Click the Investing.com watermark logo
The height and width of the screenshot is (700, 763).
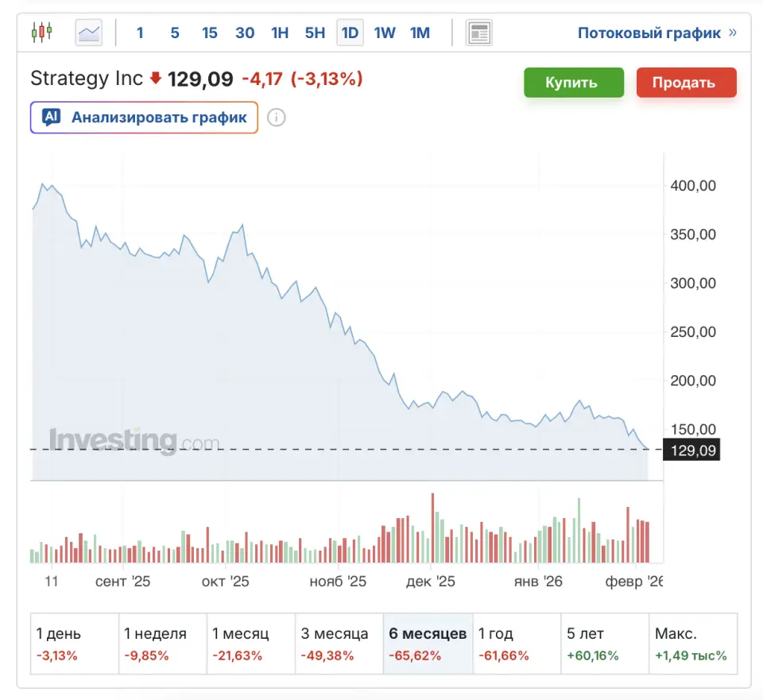click(x=134, y=440)
